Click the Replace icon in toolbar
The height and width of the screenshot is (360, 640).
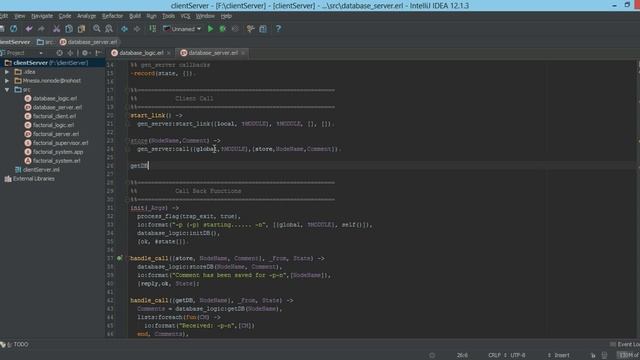click(x=109, y=29)
